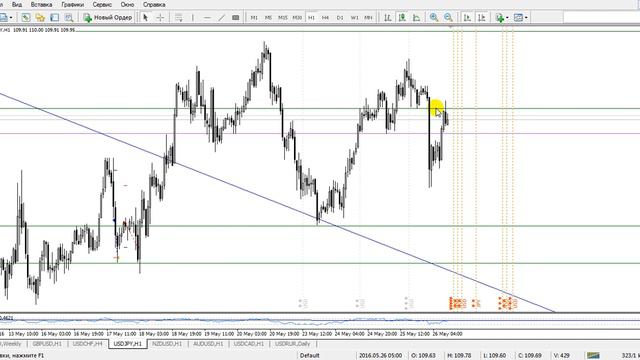The height and width of the screenshot is (360, 640).
Task: Click the Default profile in status bar
Action: pos(309,356)
